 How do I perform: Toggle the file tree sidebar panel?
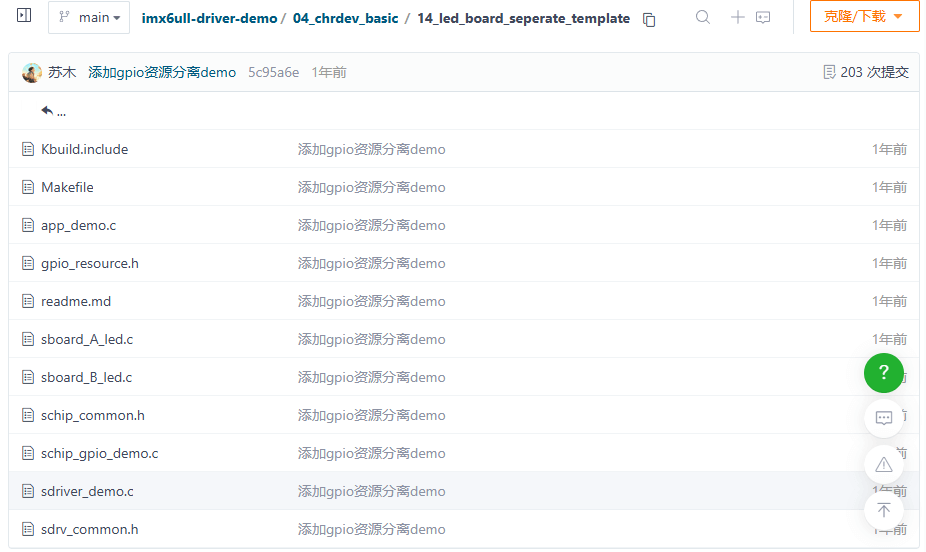24,17
